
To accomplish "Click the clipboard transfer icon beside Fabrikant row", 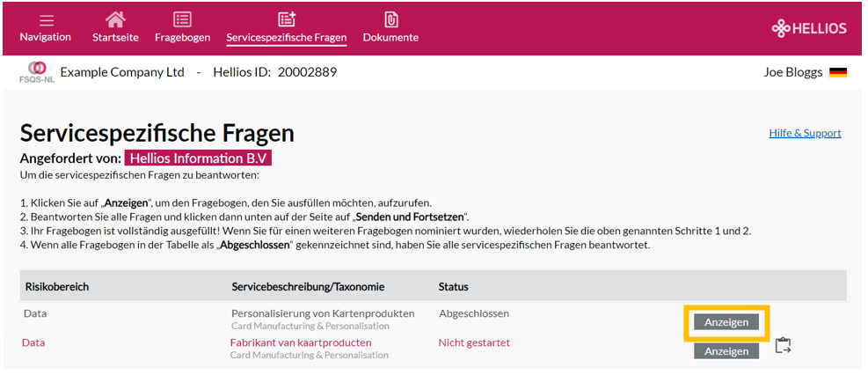I will pyautogui.click(x=783, y=346).
